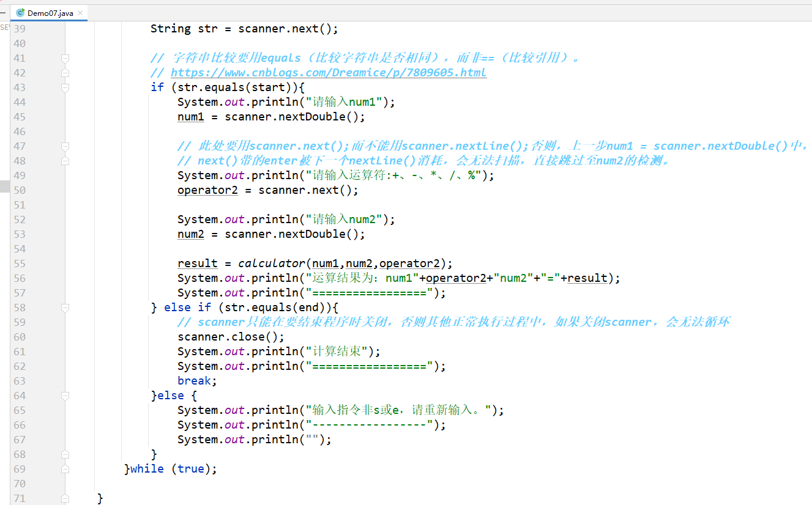Screen dimensions: 812x505
Task: Click "else if (str.equals(end)){" statement
Action: coord(251,308)
